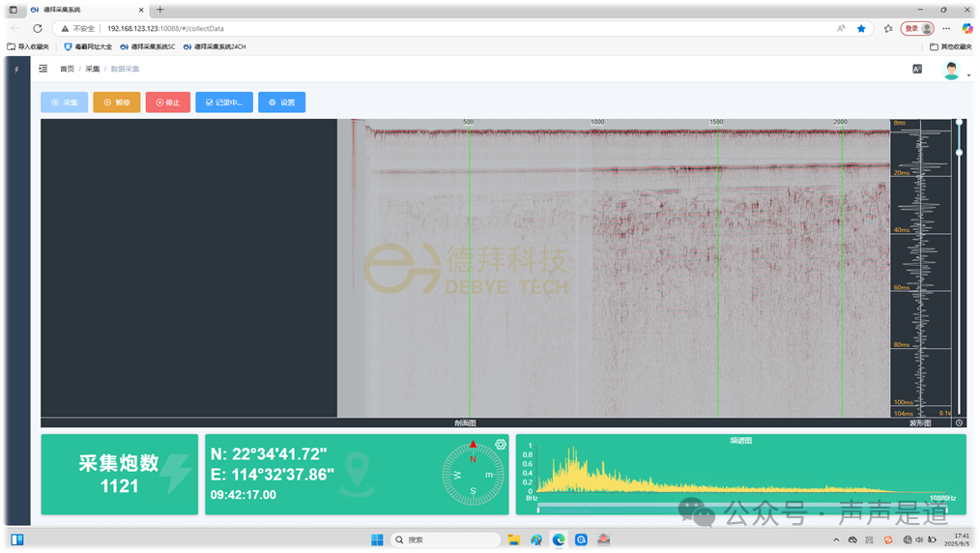Viewport: 980px width, 553px height.
Task: Open 德拜采集系统SC bookmark
Action: point(148,46)
